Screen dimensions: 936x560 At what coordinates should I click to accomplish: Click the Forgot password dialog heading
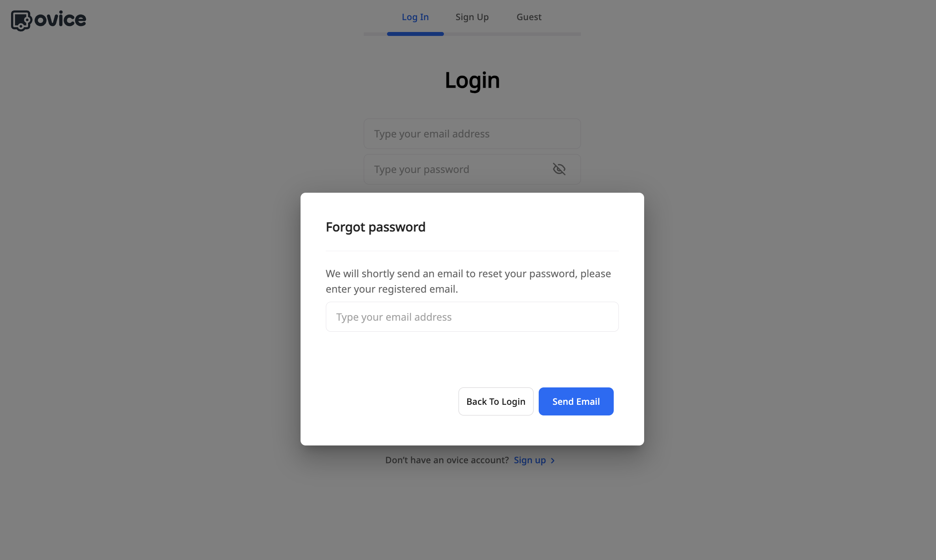click(375, 227)
